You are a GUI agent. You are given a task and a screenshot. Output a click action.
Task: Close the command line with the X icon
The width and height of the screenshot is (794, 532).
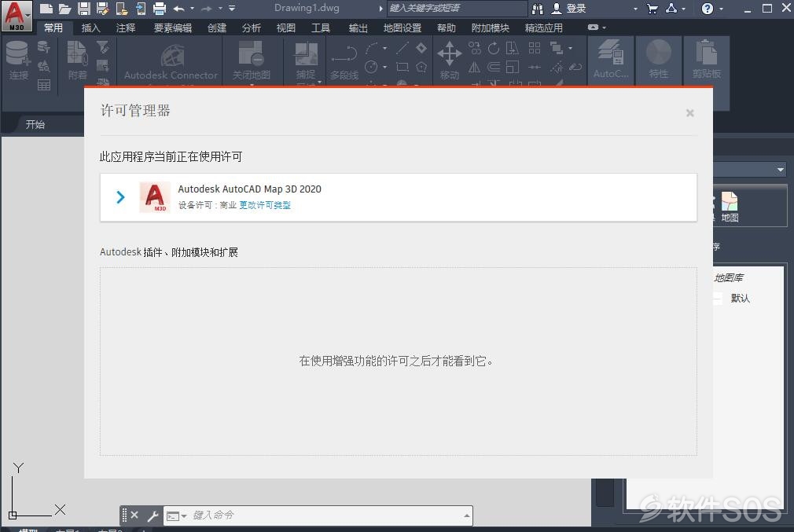click(134, 515)
